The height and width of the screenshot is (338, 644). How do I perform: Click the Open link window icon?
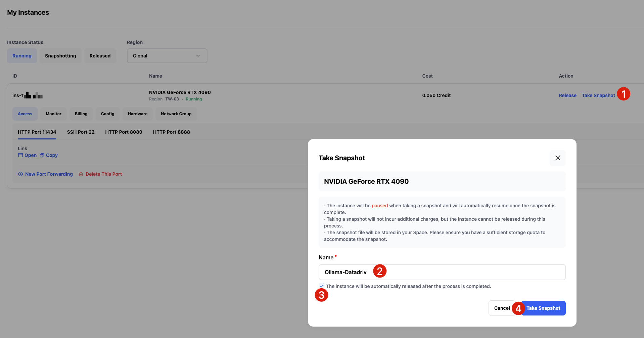[20, 155]
